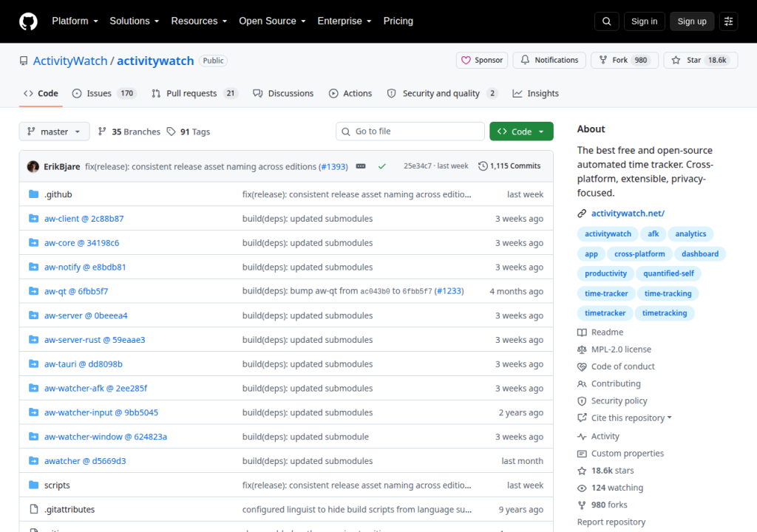Click commit hash 25e34c7
This screenshot has width=757, height=532.
coord(418,166)
